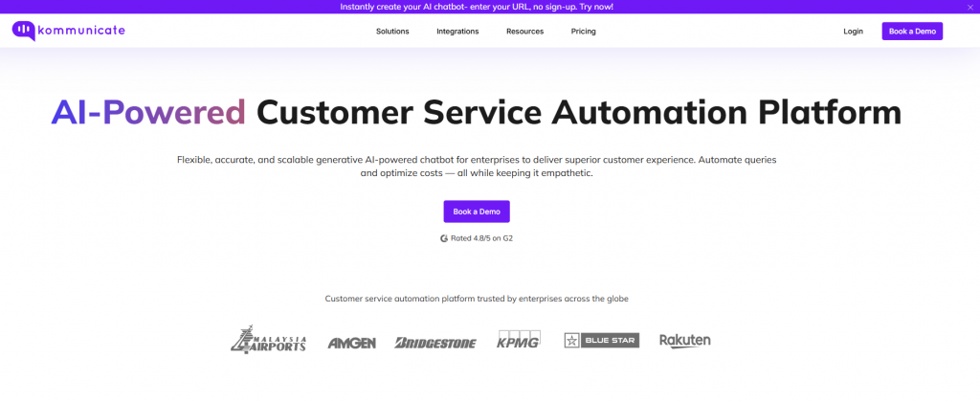Go to the Pricing page

(583, 32)
